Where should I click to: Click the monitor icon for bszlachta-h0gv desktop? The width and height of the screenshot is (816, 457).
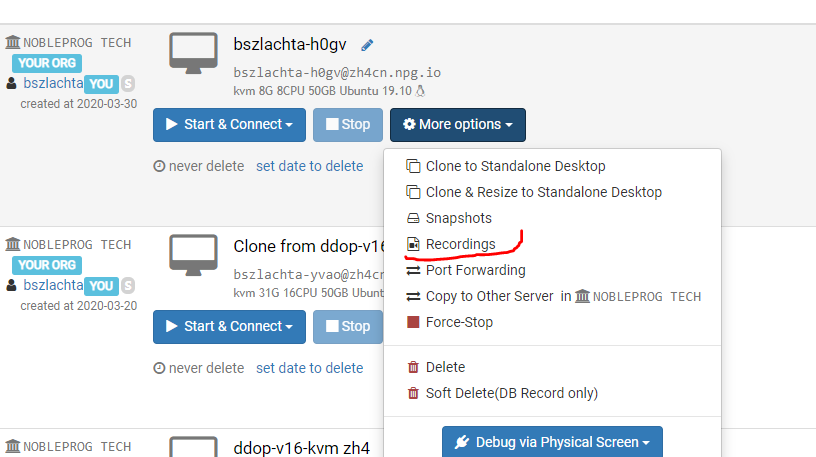click(x=193, y=53)
